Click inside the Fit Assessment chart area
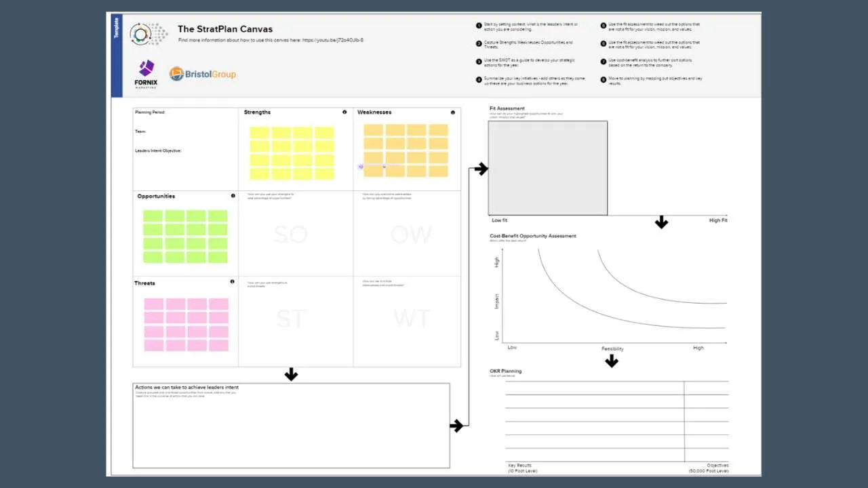Screen dimensions: 868x488 pos(547,167)
